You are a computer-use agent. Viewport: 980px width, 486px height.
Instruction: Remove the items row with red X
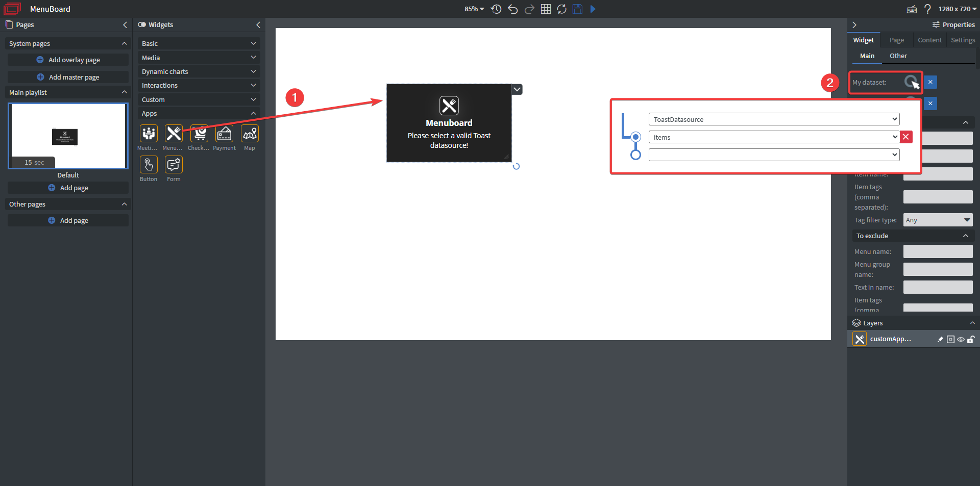coord(906,137)
